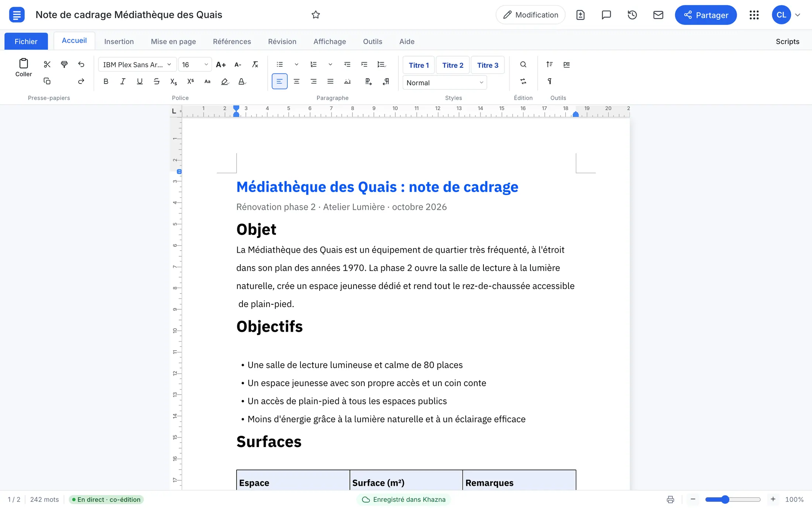This screenshot has height=508, width=812.
Task: Open the apps grid icon
Action: [x=754, y=15]
